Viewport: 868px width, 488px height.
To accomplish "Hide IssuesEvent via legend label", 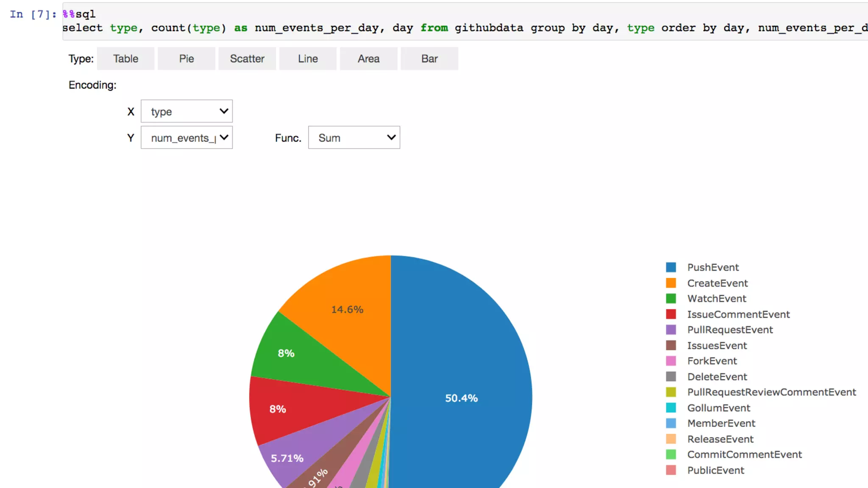I will click(717, 346).
